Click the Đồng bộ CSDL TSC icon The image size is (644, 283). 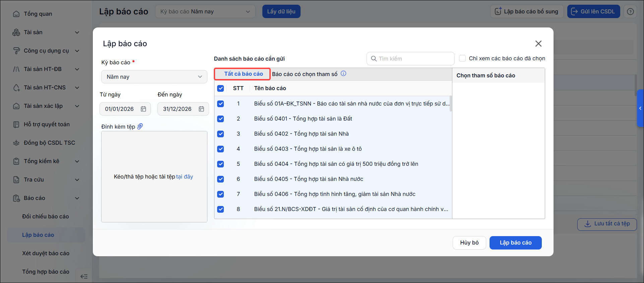(16, 143)
